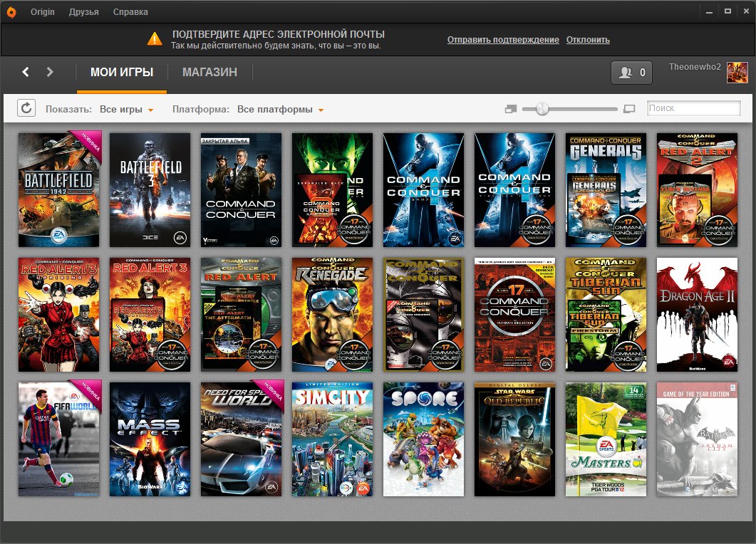Open the Theonewho2 profile avatar

(x=737, y=73)
